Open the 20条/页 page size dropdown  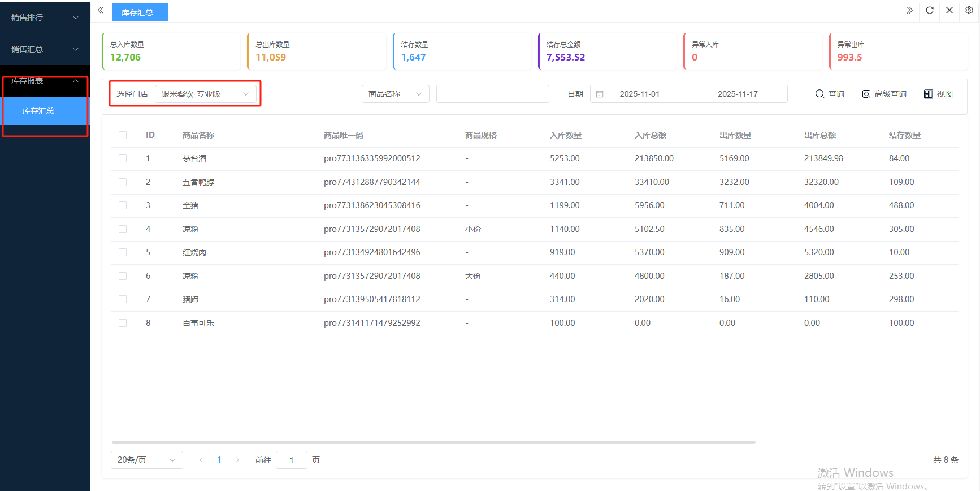coord(146,460)
